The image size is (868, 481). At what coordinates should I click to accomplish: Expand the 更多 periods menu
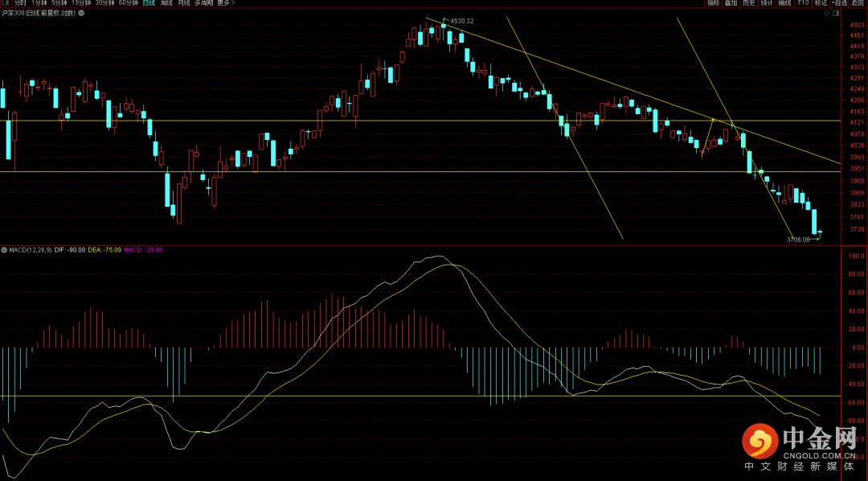[226, 2]
